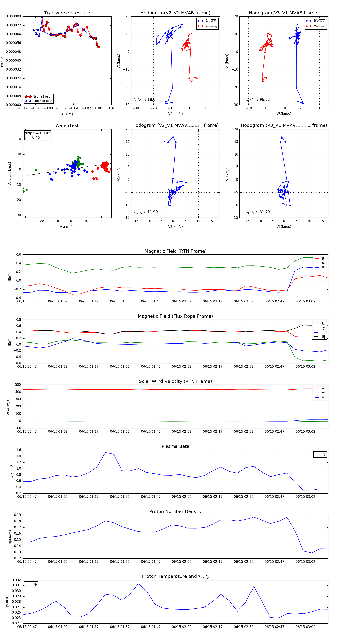
Task: Click the 'Tp' legend in temperature plot
Action: point(31,584)
